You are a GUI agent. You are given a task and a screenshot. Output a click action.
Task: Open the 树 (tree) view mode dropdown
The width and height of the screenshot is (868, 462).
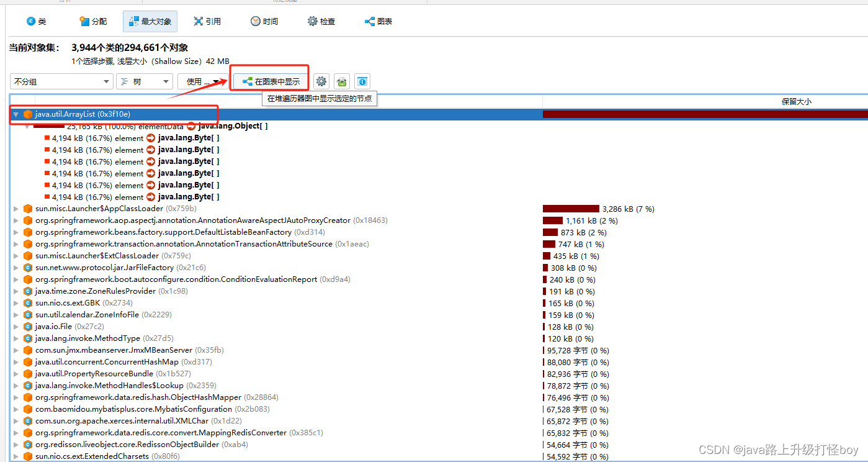pyautogui.click(x=145, y=81)
